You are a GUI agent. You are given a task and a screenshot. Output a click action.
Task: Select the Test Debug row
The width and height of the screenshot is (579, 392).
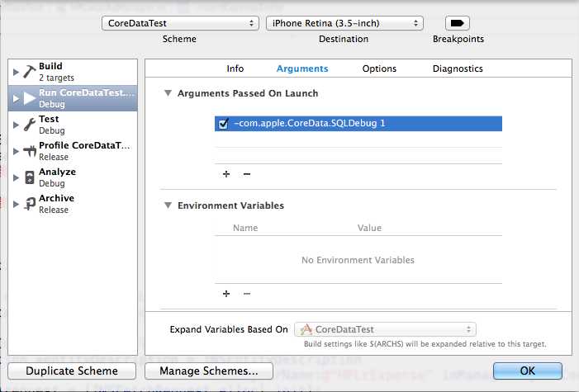(73, 125)
